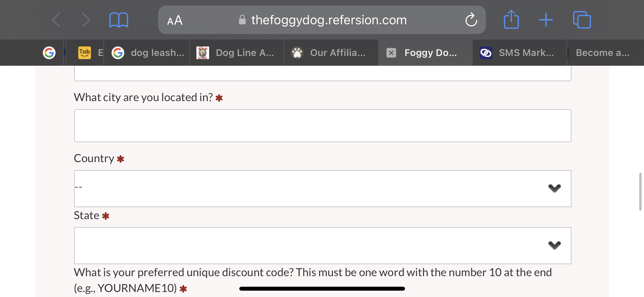Show all tabs overview icon
Viewport: 644px width, 297px height.
click(582, 20)
